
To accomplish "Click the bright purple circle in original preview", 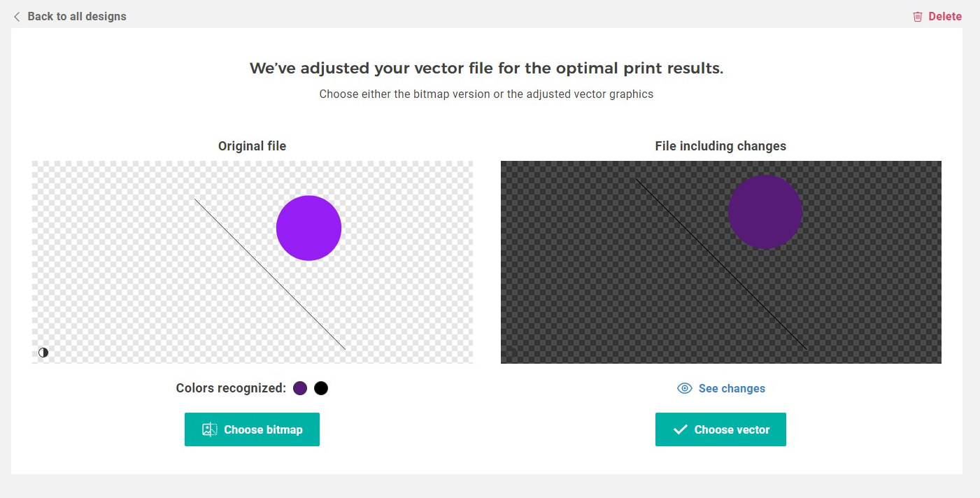I will coord(308,228).
